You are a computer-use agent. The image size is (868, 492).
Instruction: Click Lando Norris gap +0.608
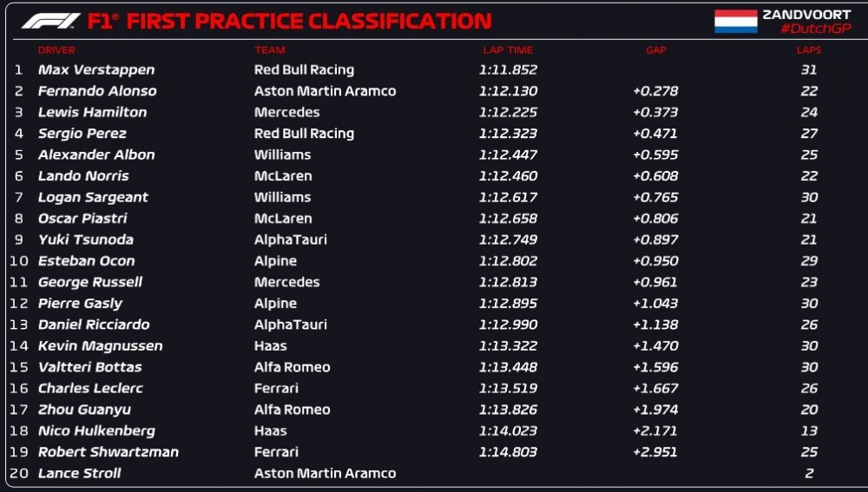click(655, 176)
